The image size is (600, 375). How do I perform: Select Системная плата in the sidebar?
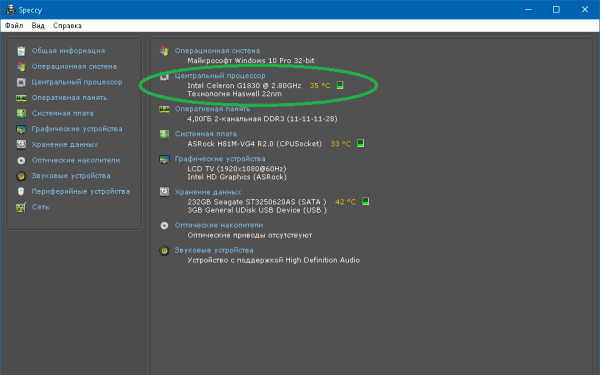(x=62, y=114)
